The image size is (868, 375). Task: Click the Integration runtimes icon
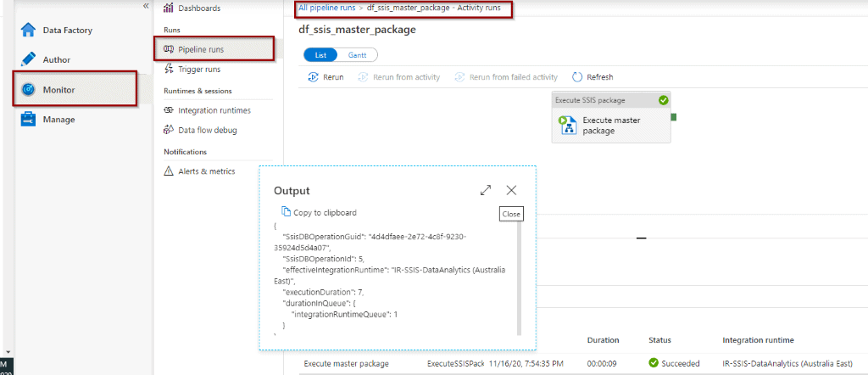(x=169, y=110)
